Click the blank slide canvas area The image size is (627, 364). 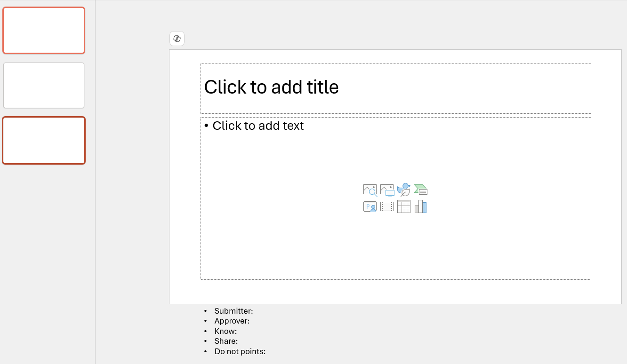395,292
